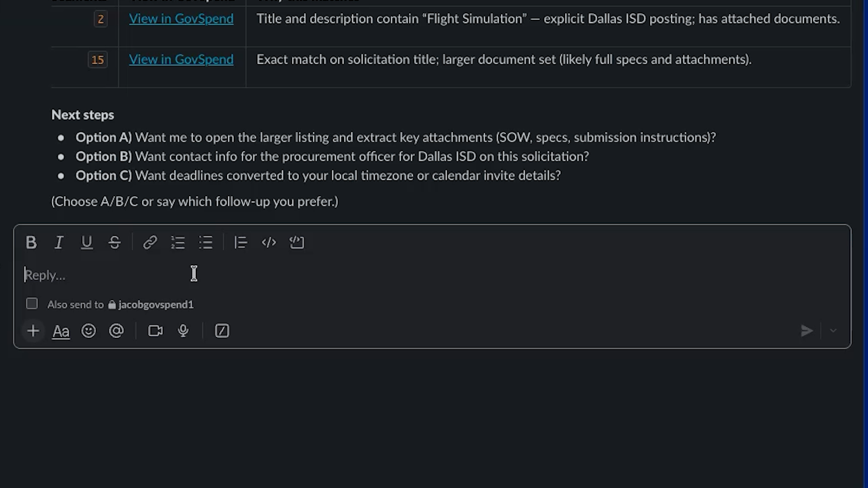The image size is (868, 488).
Task: Format text as inline code
Action: 269,243
